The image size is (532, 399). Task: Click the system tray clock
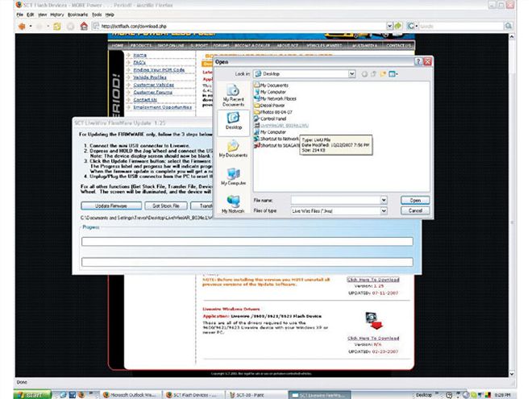[503, 395]
